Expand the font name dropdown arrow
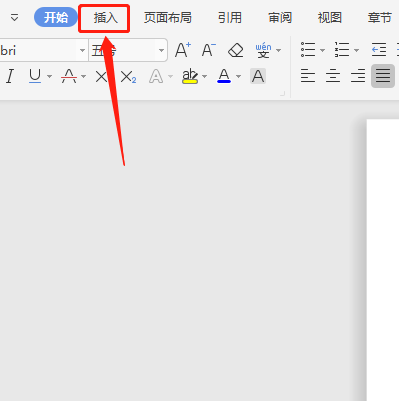Screen dimensions: 399x401 82,51
